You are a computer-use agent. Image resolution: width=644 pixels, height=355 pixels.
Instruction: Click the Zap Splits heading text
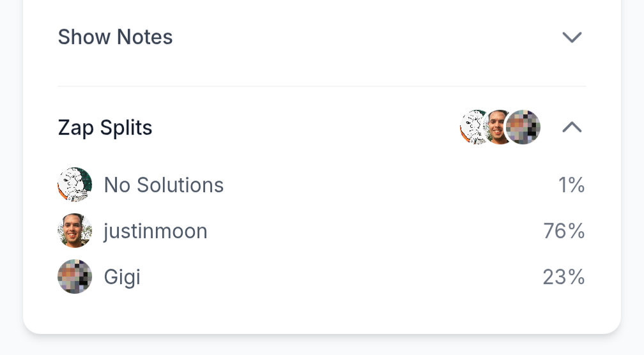[x=105, y=127]
